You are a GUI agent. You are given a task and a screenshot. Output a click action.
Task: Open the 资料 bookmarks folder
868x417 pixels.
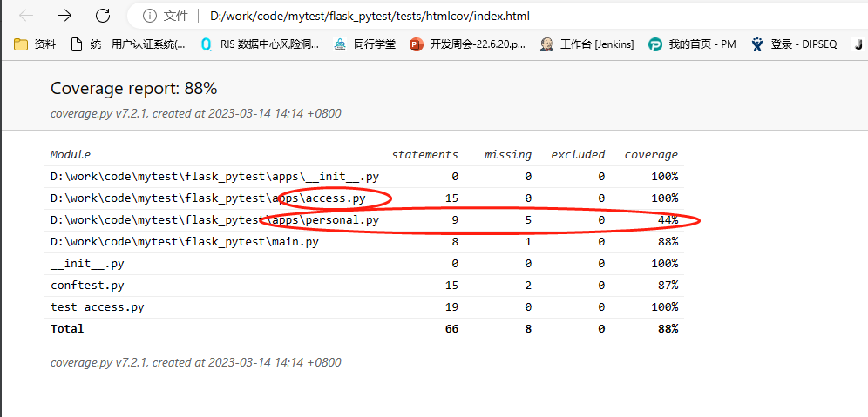coord(35,44)
